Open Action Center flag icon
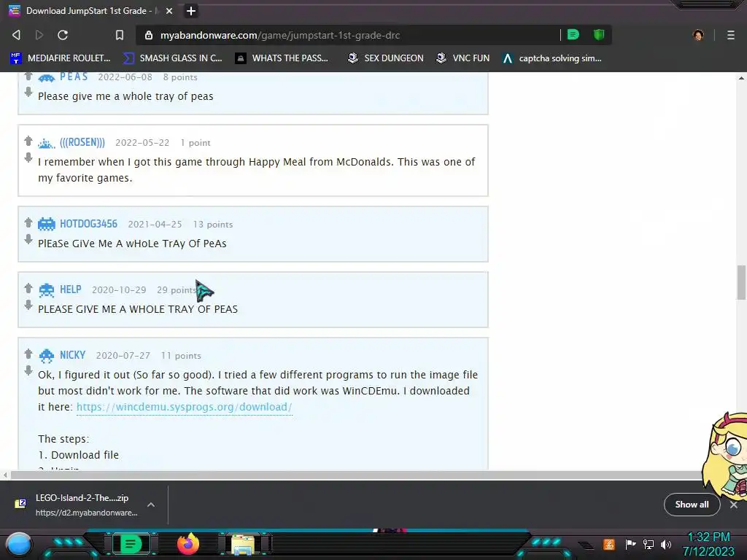747x560 pixels. click(x=631, y=544)
